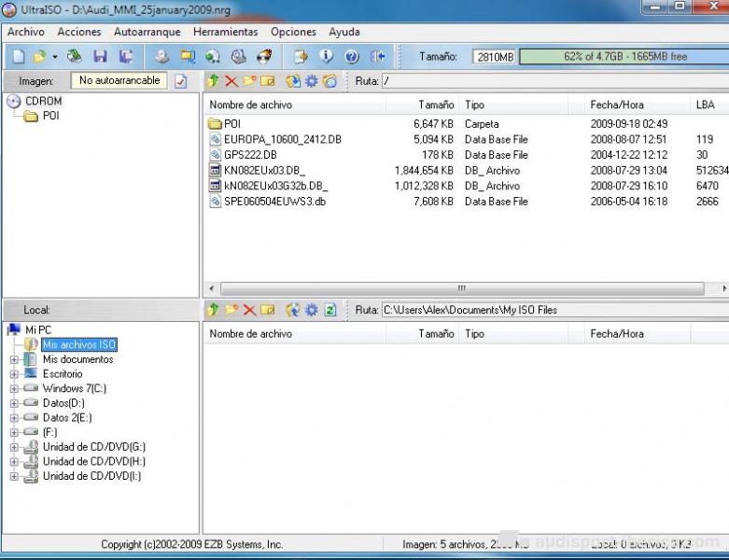Open the Acciones menu
Image resolution: width=729 pixels, height=560 pixels.
click(x=79, y=32)
